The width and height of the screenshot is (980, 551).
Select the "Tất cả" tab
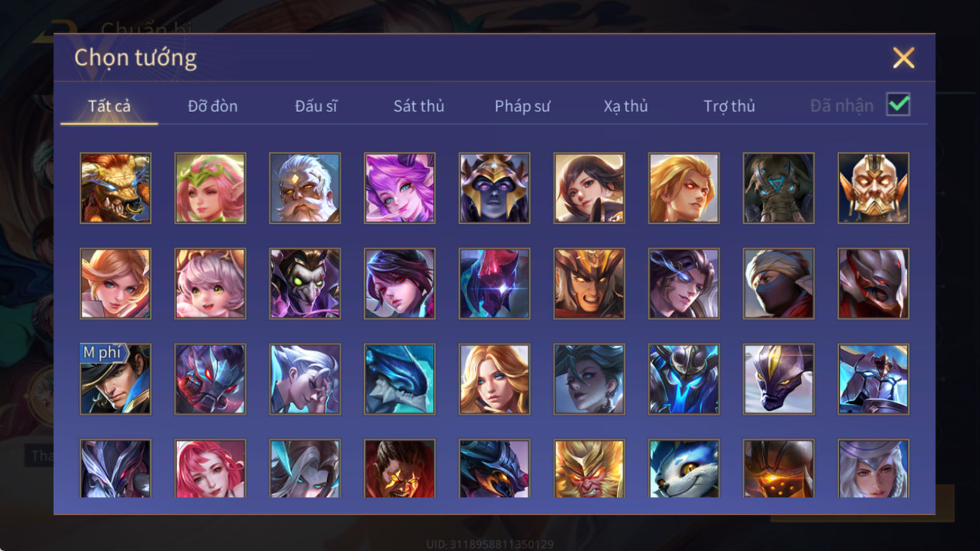point(109,106)
